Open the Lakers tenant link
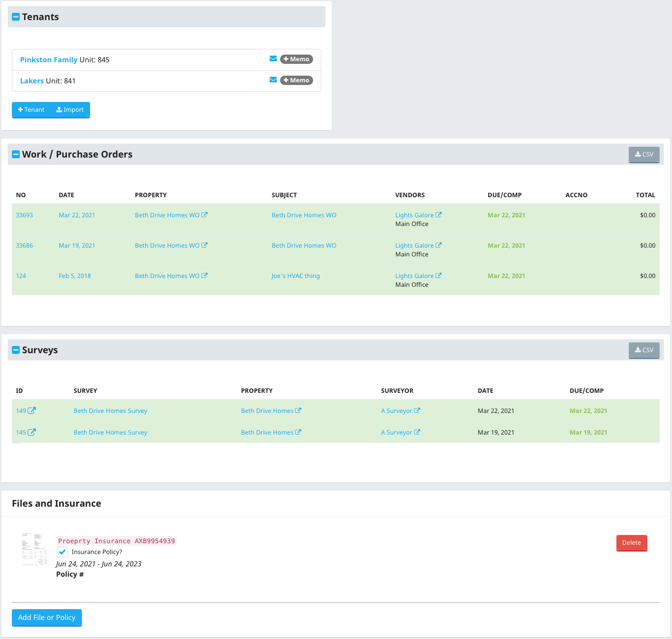 (32, 81)
